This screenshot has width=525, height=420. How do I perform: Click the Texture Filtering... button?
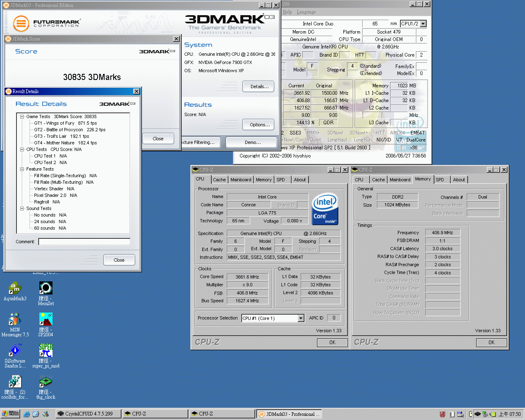[x=201, y=142]
